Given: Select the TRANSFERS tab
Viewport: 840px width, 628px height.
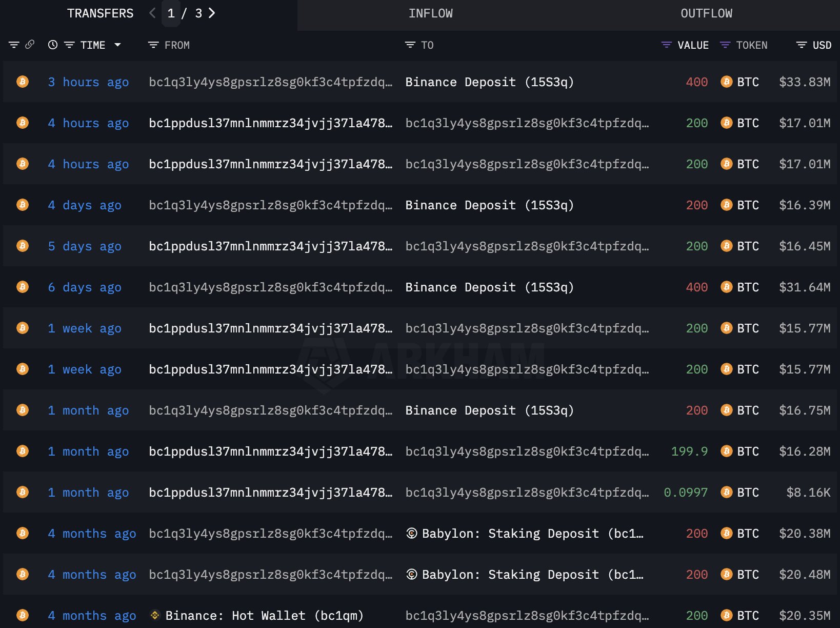Looking at the screenshot, I should point(100,14).
